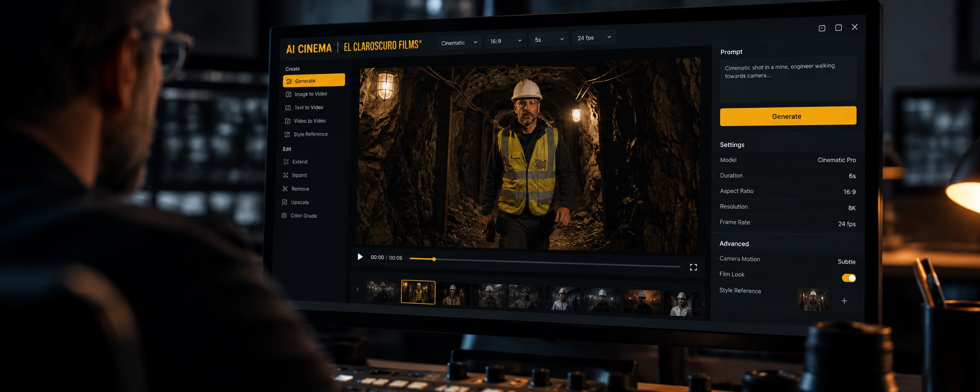
Task: Click the Video to Video icon
Action: click(x=288, y=121)
